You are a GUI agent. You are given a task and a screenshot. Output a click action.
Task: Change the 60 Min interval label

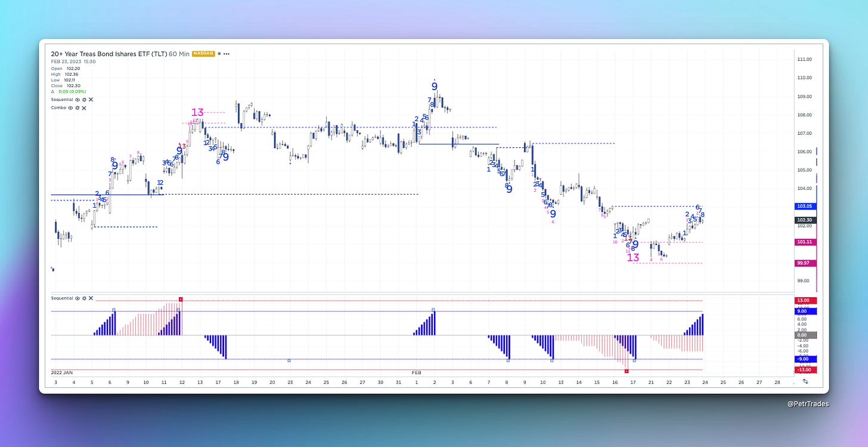point(179,54)
